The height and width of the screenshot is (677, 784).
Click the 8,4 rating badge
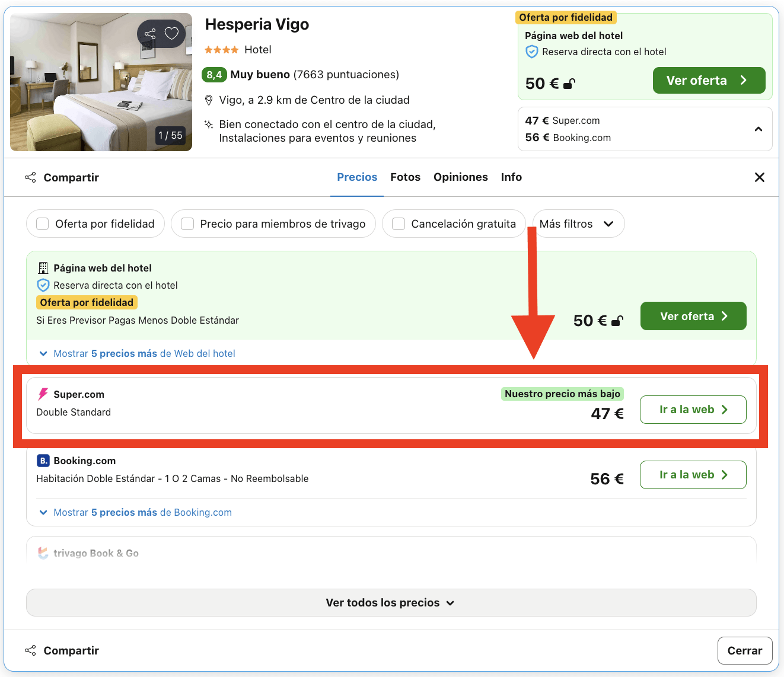coord(214,75)
